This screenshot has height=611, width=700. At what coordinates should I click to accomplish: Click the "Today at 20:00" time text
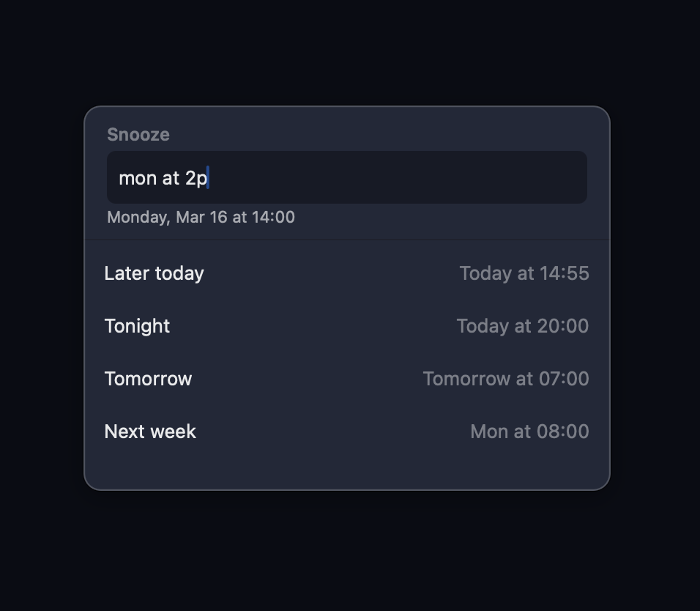522,326
